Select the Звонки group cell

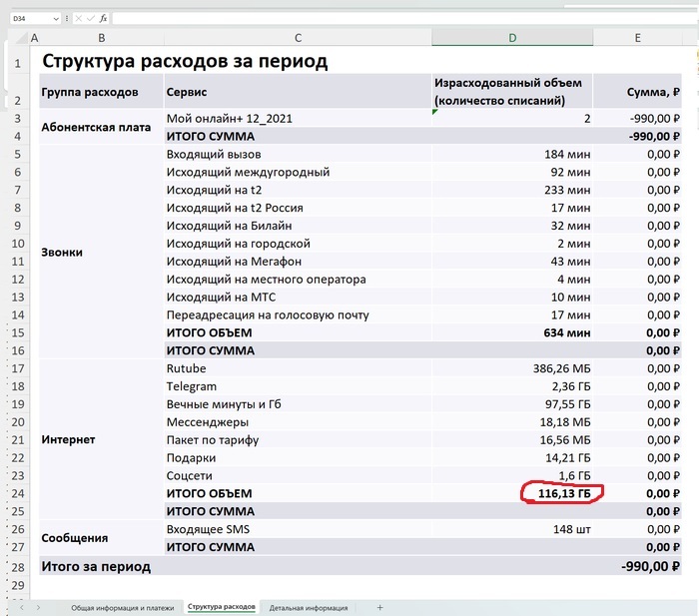pos(101,252)
